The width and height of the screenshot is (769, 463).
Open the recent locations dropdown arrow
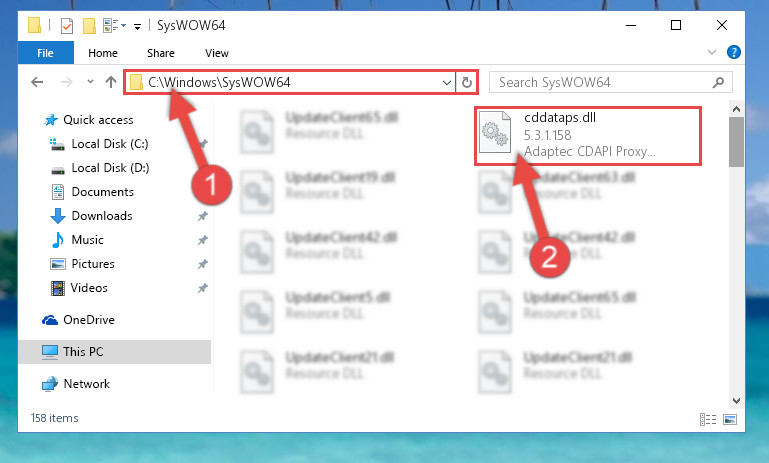[x=90, y=82]
